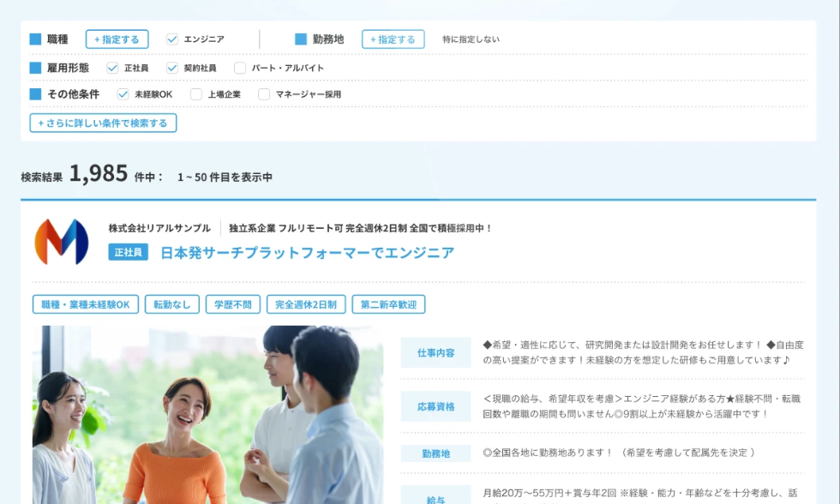Uncheck the 契約社員 checkbox
Image resolution: width=840 pixels, height=504 pixels.
point(172,68)
